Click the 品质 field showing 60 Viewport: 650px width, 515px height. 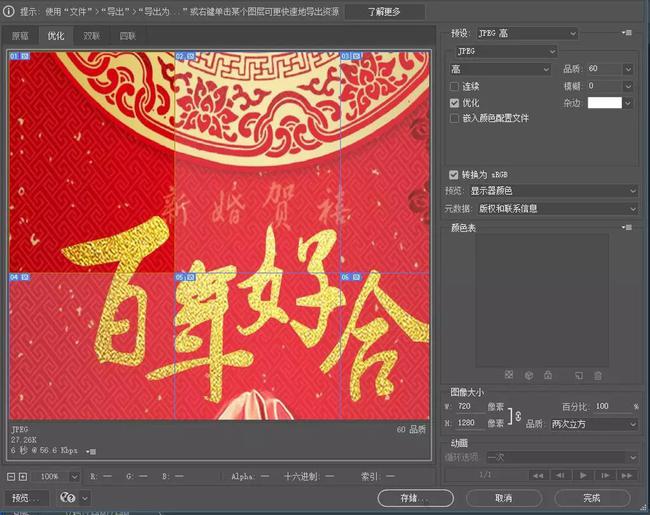[x=604, y=69]
